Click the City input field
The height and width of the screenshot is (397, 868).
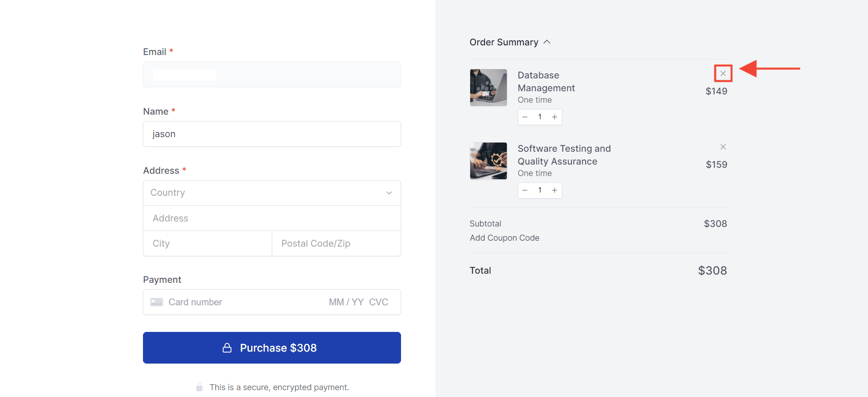[206, 243]
